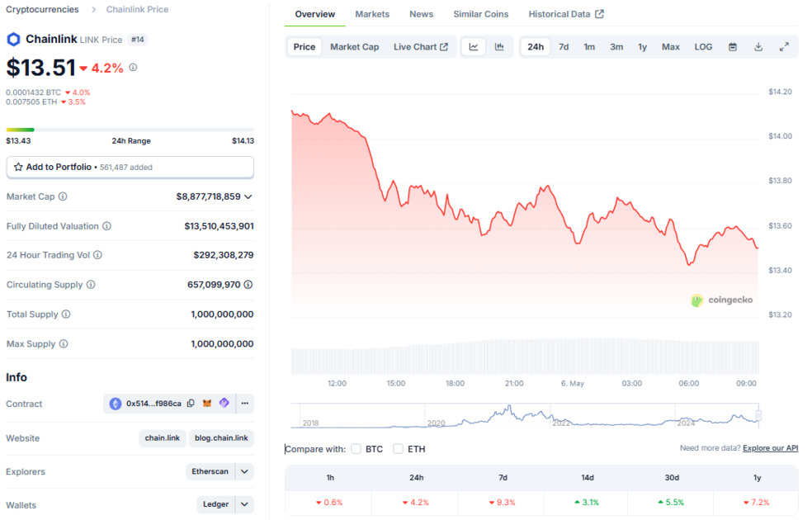Enable the LOG scale toggle
Viewport: 812px width, 520px height.
(x=703, y=46)
